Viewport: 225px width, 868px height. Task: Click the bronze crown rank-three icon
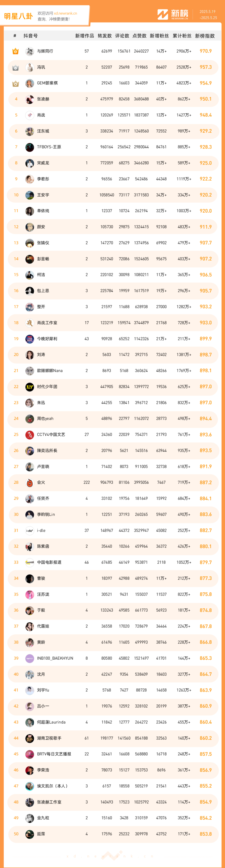15,83
